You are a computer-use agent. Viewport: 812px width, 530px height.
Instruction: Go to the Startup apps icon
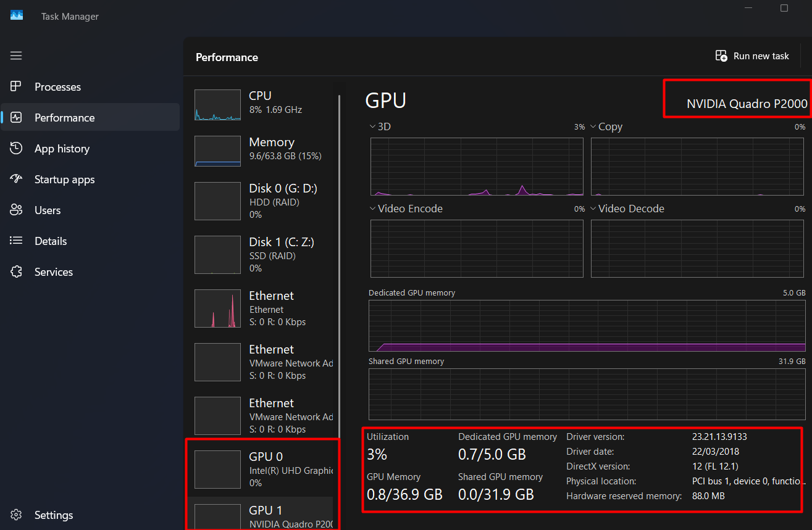coord(16,180)
